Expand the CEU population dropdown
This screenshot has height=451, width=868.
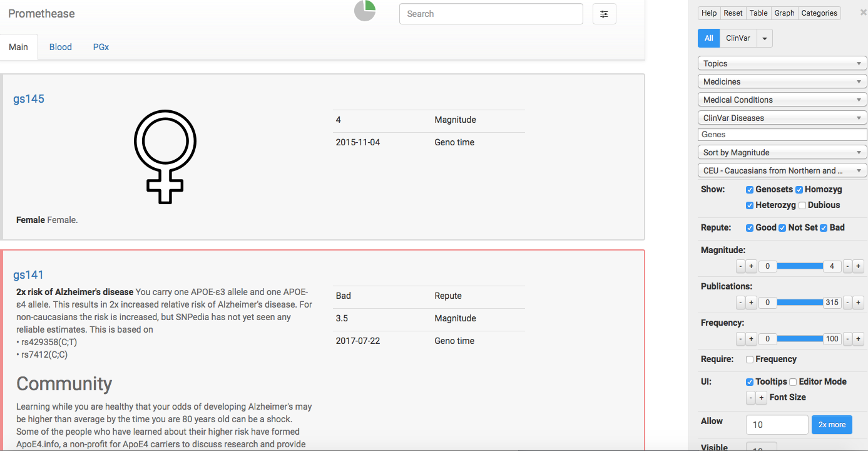[782, 170]
